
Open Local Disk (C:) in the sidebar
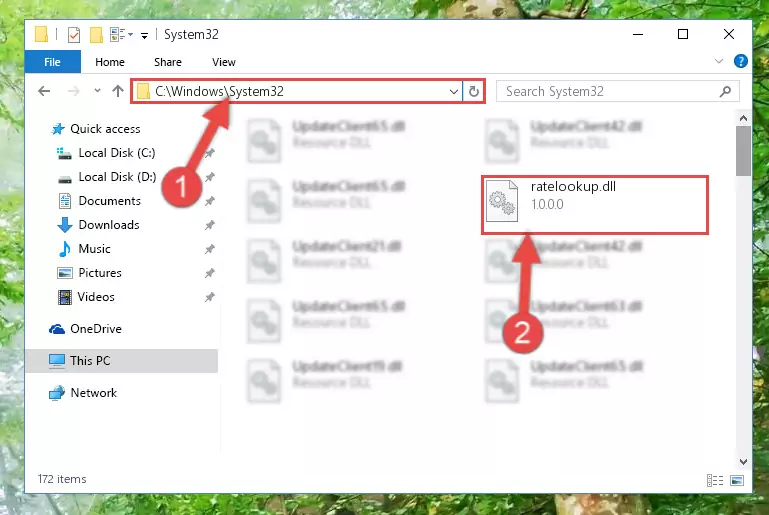106,153
